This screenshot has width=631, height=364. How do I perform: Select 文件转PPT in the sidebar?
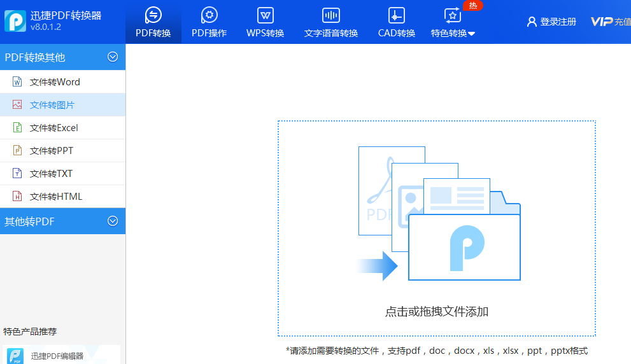[63, 150]
